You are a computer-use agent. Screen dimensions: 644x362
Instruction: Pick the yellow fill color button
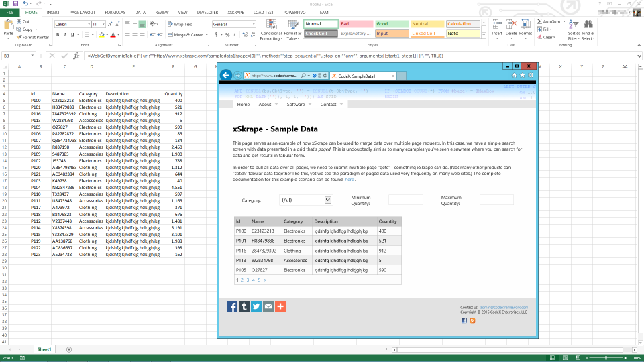coord(101,35)
